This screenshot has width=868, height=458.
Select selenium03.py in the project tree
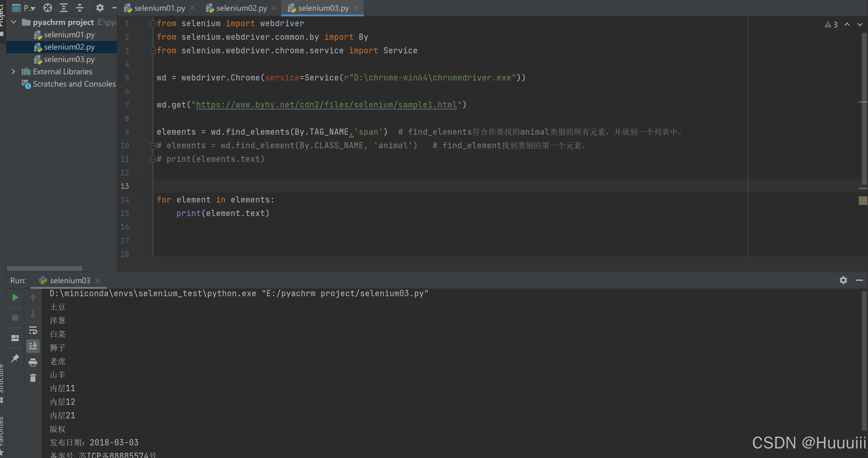point(69,59)
